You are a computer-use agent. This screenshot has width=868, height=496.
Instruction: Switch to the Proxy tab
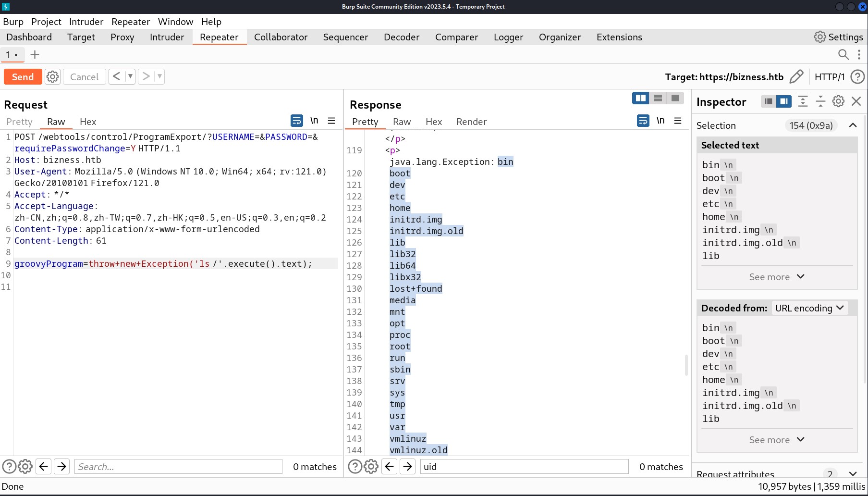(x=122, y=37)
